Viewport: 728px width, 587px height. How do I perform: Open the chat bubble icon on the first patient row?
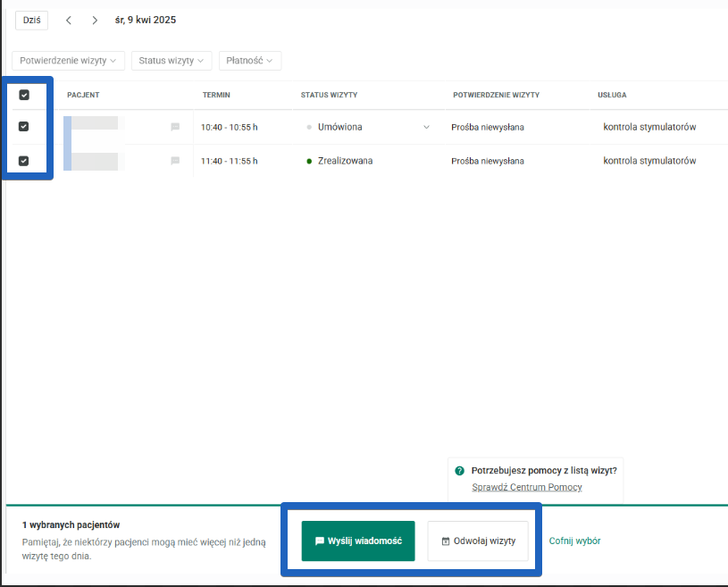(174, 127)
